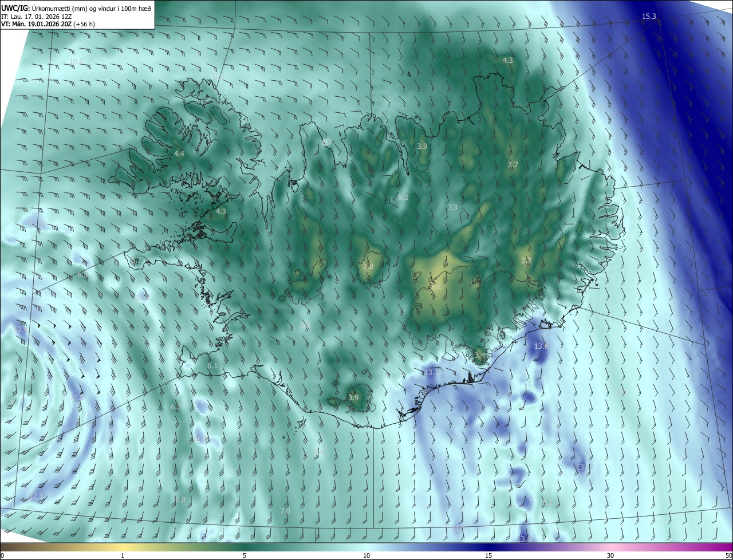
Task: Click the 7.0 value label
Action: click(x=285, y=511)
